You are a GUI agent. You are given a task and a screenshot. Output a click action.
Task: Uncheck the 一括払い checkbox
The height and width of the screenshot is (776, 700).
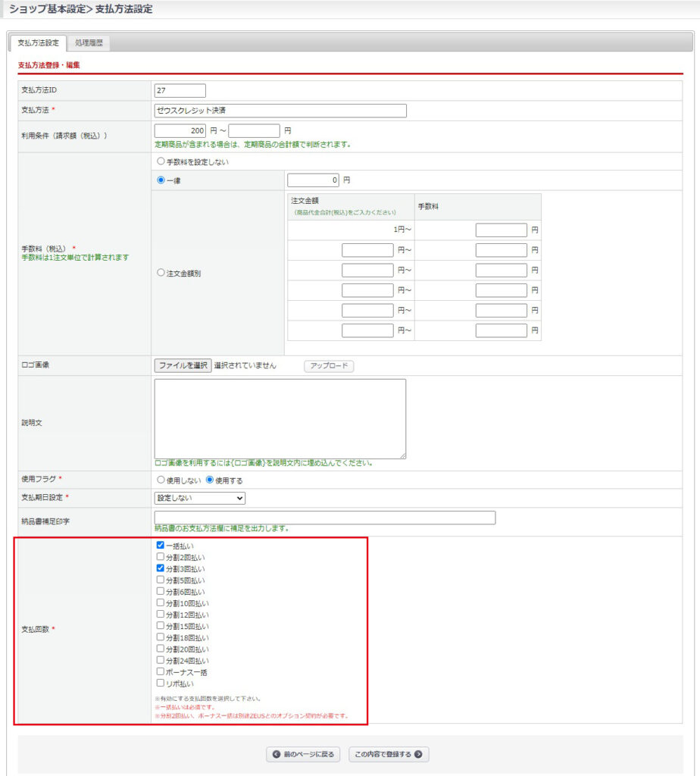[x=161, y=545]
